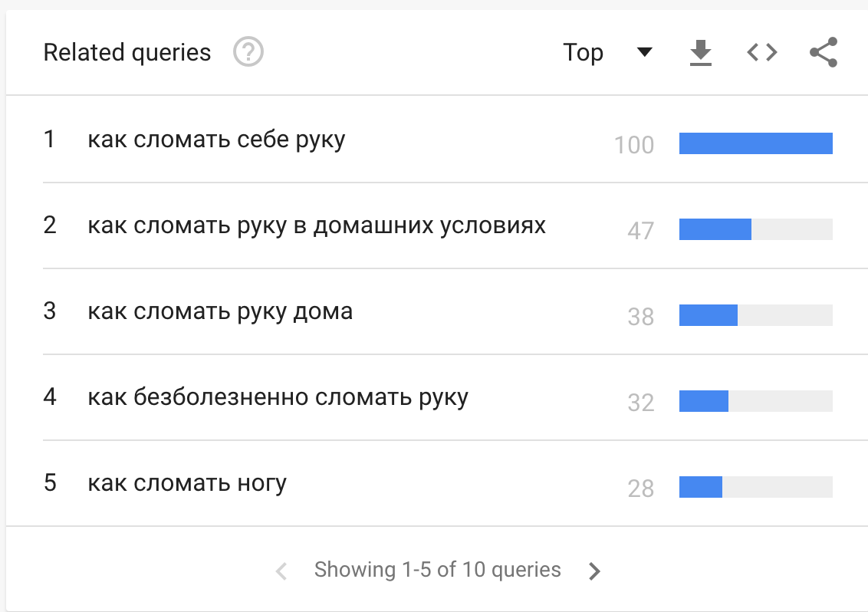Download related queries as CSV
This screenshot has height=612, width=868.
click(700, 53)
